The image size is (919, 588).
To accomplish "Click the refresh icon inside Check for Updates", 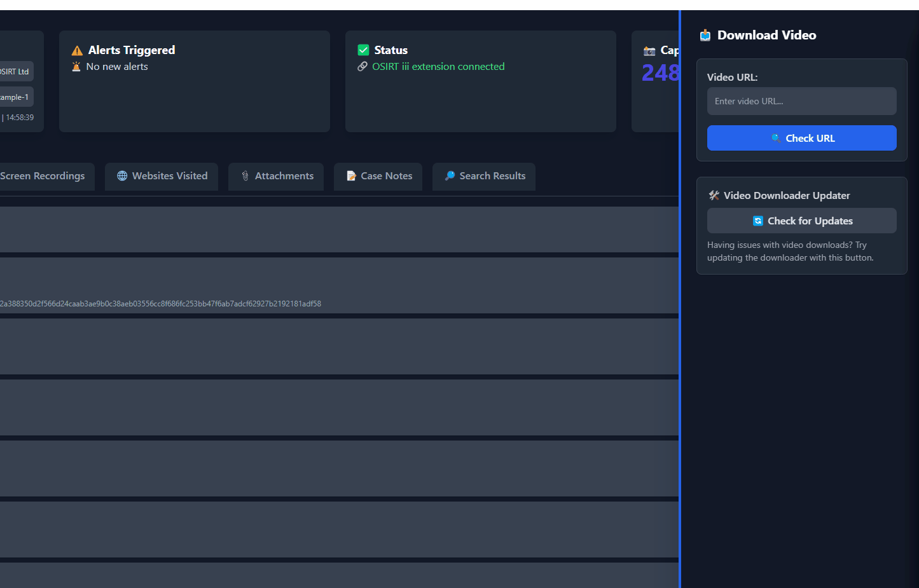I will pyautogui.click(x=757, y=221).
